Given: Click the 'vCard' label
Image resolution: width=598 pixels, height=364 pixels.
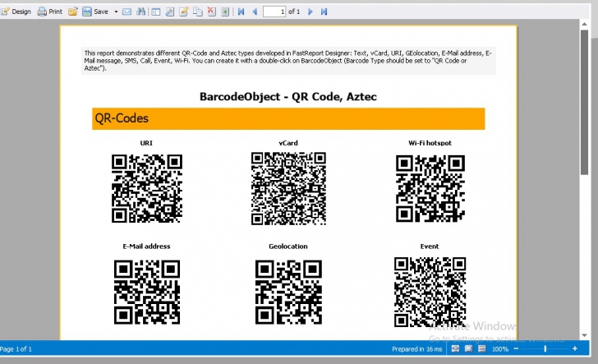Looking at the screenshot, I should point(288,143).
